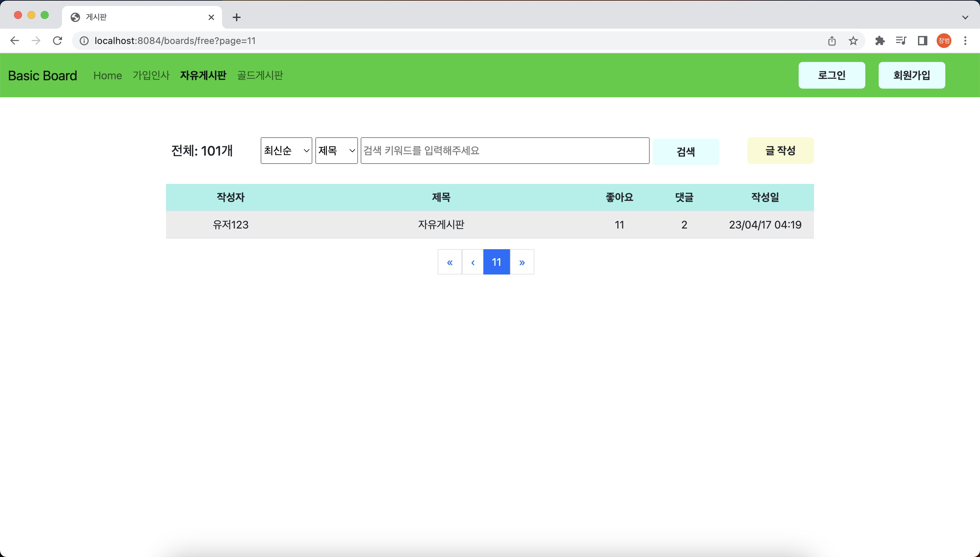The height and width of the screenshot is (557, 980).
Task: Go to the 가입인사 board
Action: (x=151, y=75)
